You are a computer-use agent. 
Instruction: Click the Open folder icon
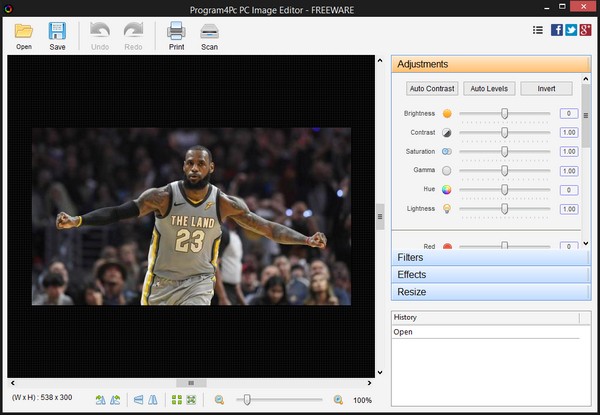click(x=24, y=32)
